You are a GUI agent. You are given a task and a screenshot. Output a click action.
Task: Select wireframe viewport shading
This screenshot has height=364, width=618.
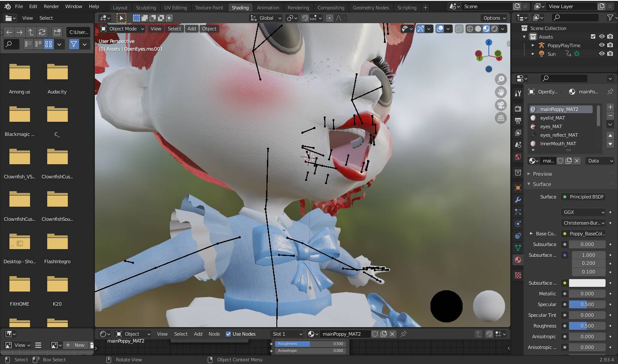(470, 29)
